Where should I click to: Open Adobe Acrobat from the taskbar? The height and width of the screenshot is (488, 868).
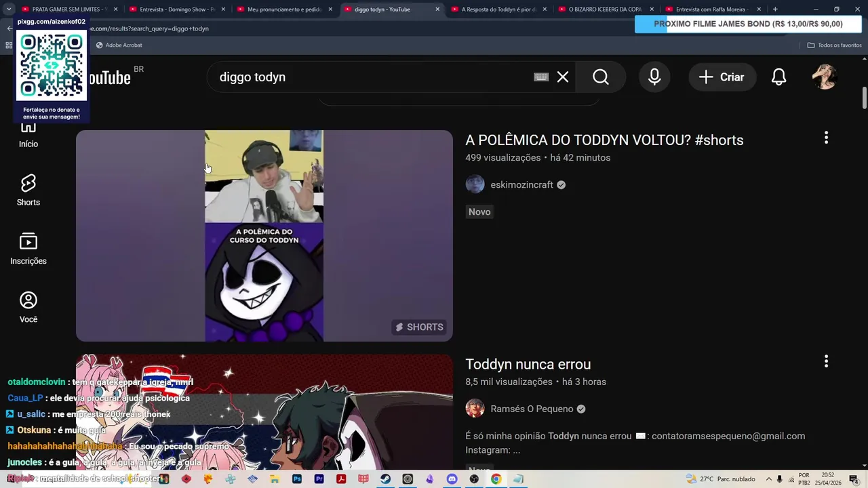click(341, 479)
